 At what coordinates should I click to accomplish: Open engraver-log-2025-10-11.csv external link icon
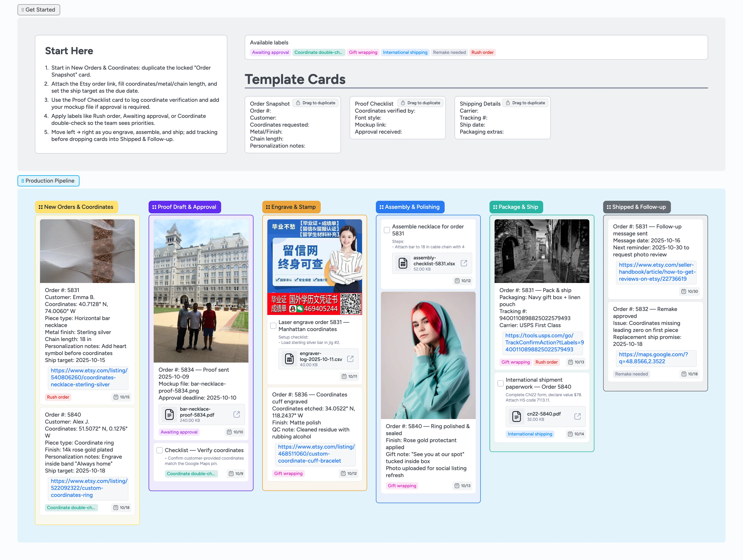tap(350, 359)
